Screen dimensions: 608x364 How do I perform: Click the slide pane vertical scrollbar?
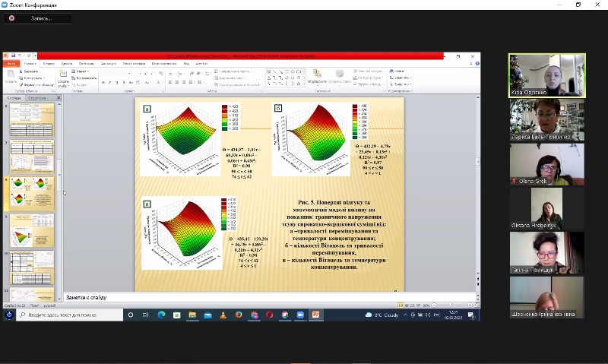(62, 190)
